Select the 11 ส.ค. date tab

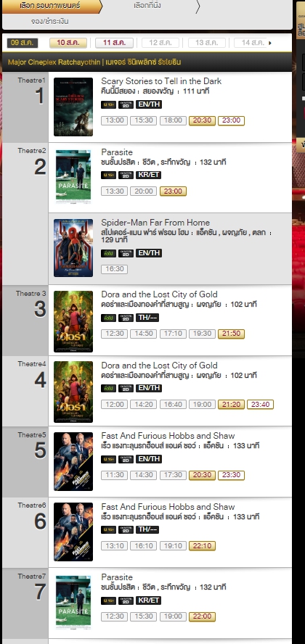point(114,43)
